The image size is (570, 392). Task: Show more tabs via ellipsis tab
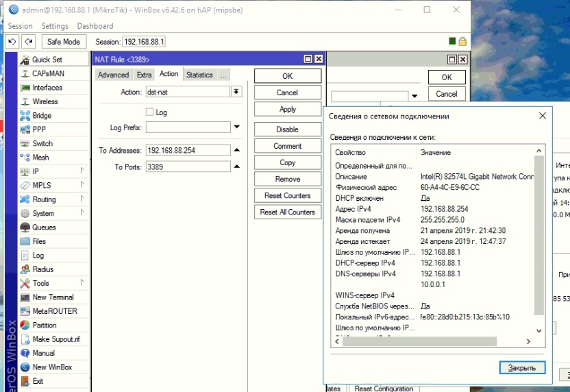coord(223,75)
